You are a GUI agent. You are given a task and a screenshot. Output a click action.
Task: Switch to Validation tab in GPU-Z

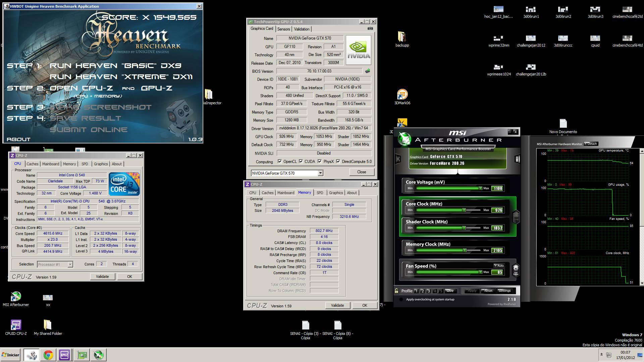pyautogui.click(x=302, y=29)
